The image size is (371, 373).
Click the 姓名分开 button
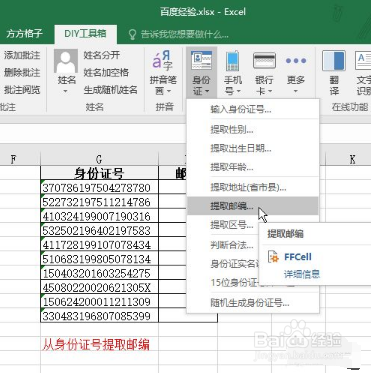(x=102, y=55)
